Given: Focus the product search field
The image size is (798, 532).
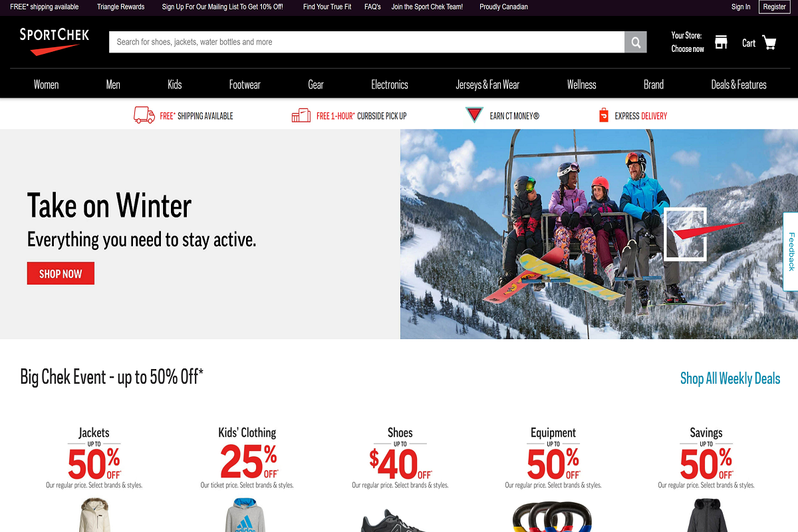Looking at the screenshot, I should tap(367, 42).
